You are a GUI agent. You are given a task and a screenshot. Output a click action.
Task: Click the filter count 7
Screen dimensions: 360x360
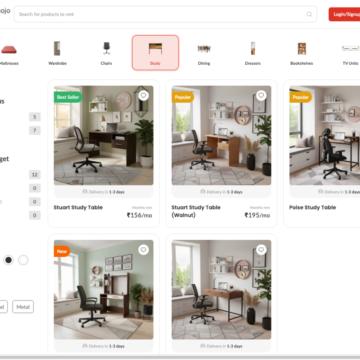click(x=35, y=130)
